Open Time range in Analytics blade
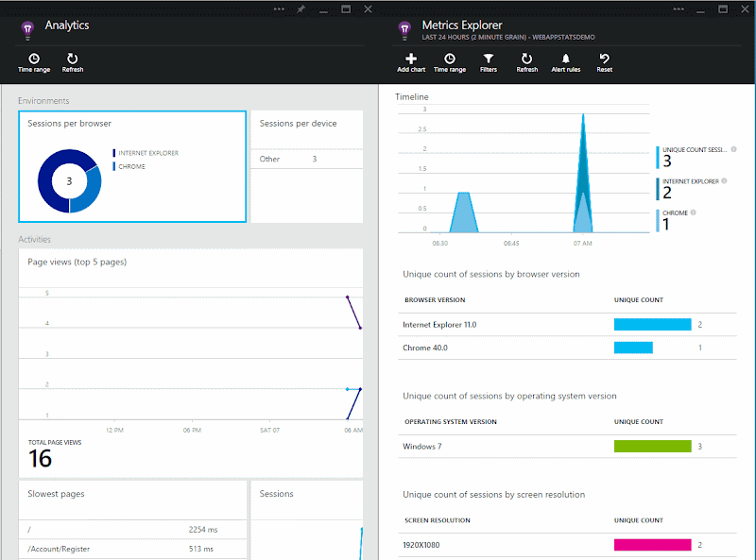756x560 pixels. click(34, 62)
